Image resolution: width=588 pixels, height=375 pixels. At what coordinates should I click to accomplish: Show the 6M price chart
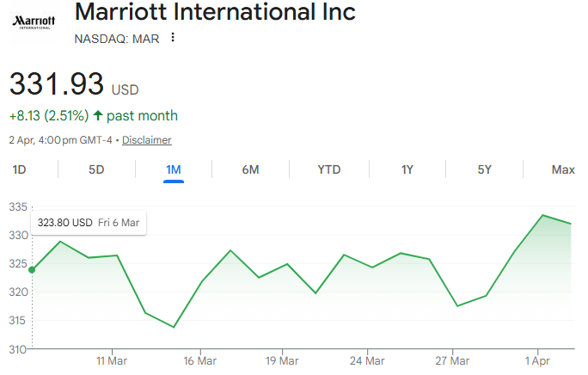click(250, 169)
